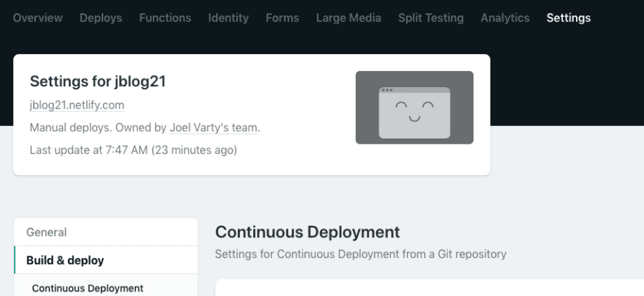Go to the Split Testing tab
This screenshot has height=296, width=644.
click(x=431, y=18)
